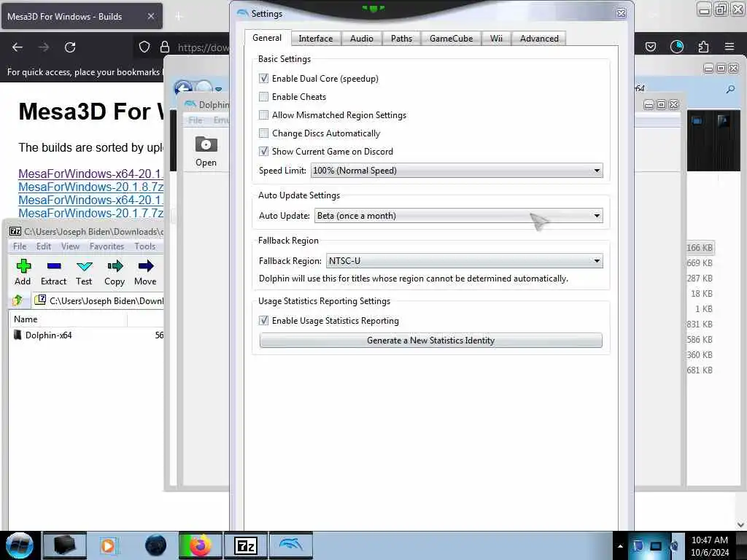
Task: Open a new Firefox tab
Action: coord(179,17)
